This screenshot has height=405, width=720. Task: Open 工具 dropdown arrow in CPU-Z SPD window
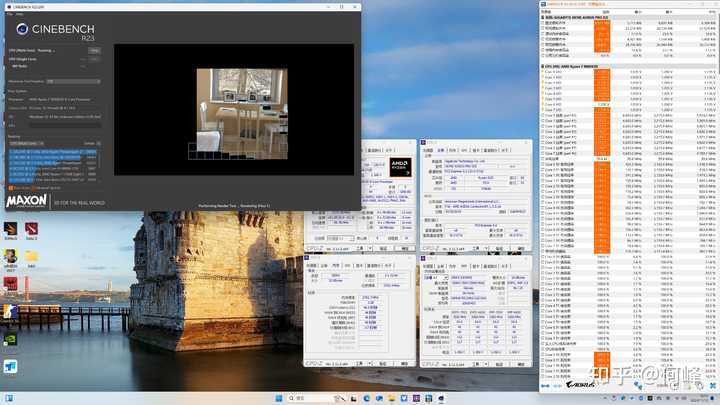coord(485,364)
